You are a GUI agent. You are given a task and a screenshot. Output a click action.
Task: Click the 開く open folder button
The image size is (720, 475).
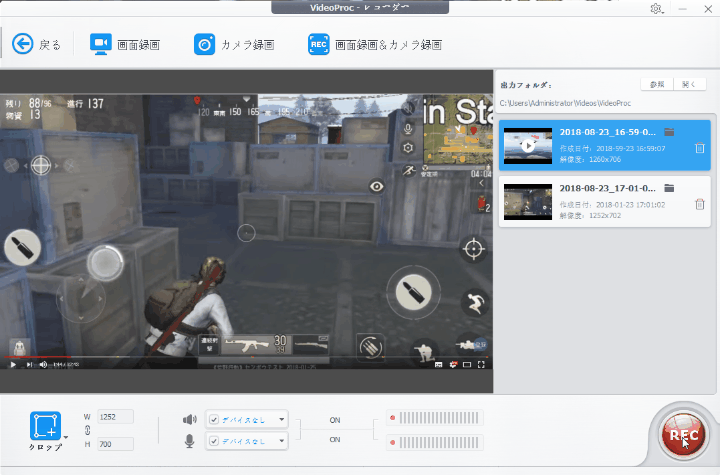(x=690, y=85)
